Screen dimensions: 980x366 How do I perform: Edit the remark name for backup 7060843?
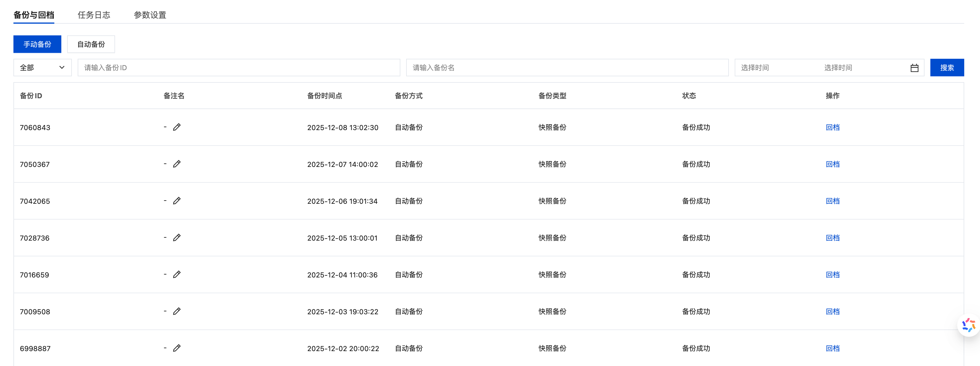176,127
